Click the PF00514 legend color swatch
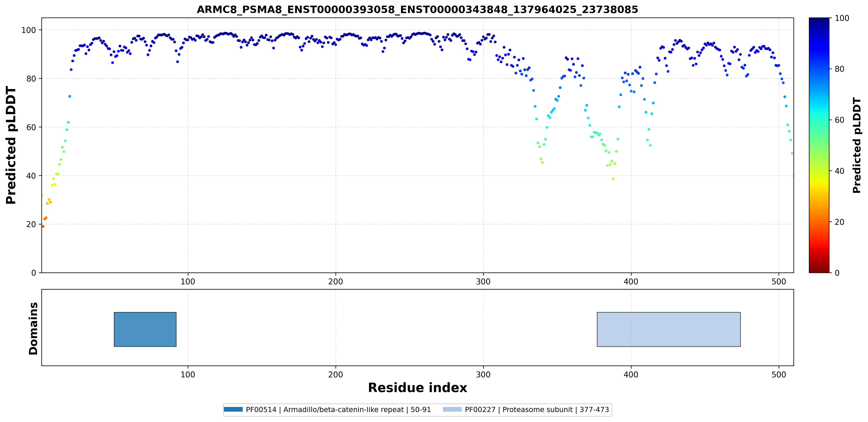The height and width of the screenshot is (422, 868). [233, 410]
